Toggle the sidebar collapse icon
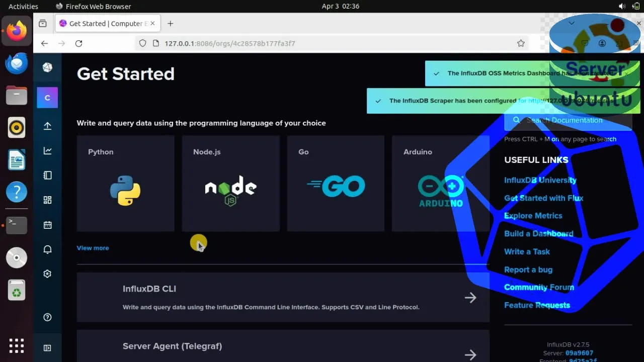This screenshot has height=362, width=644. click(47, 348)
